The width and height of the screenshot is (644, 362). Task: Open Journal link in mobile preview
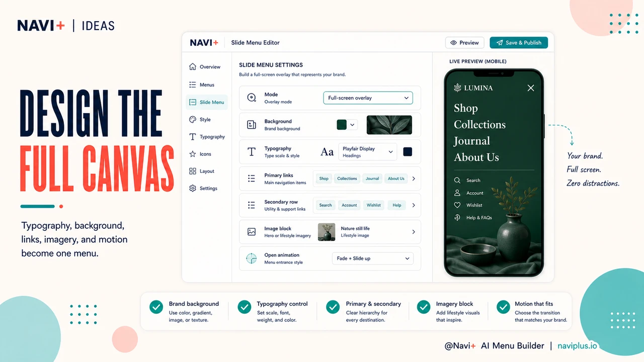[472, 141]
